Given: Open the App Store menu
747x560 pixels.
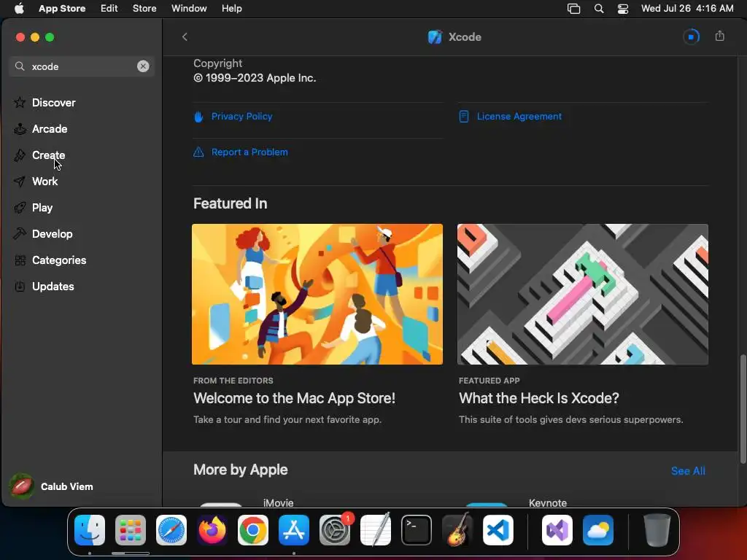Looking at the screenshot, I should pos(62,9).
